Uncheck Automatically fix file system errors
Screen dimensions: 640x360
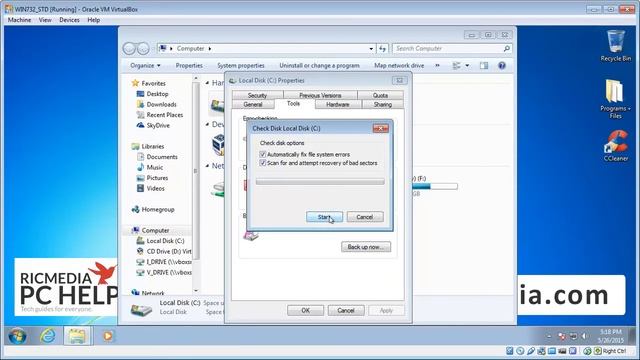[x=262, y=154]
